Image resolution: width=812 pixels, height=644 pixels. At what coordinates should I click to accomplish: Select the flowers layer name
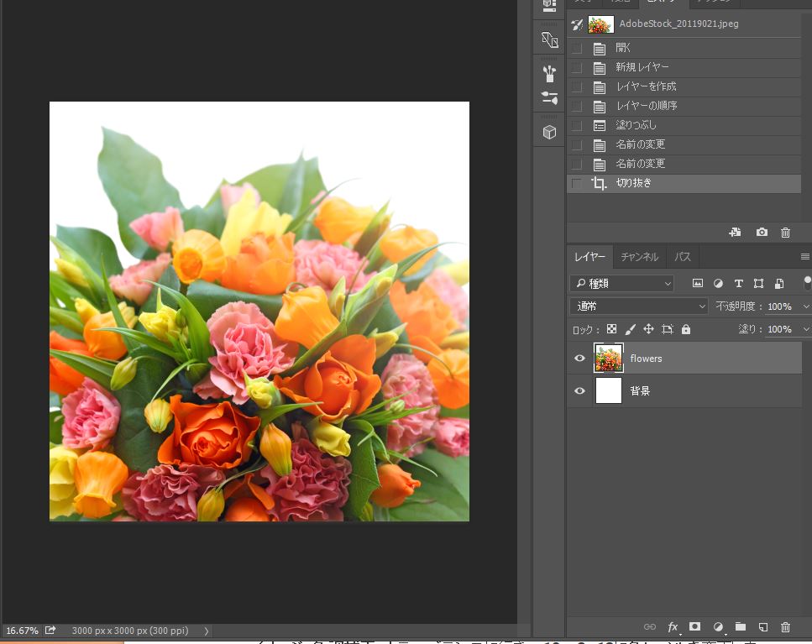pos(646,359)
